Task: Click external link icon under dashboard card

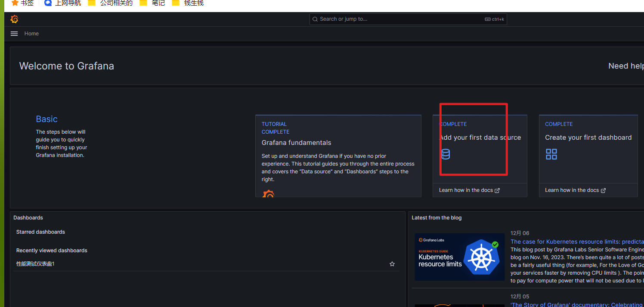Action: point(603,191)
